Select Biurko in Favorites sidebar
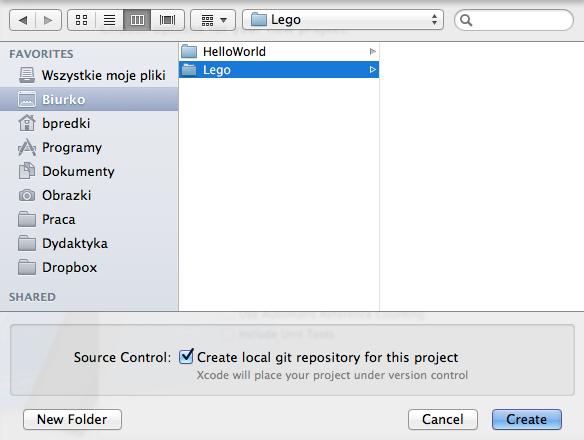This screenshot has width=584, height=440. coord(89,99)
